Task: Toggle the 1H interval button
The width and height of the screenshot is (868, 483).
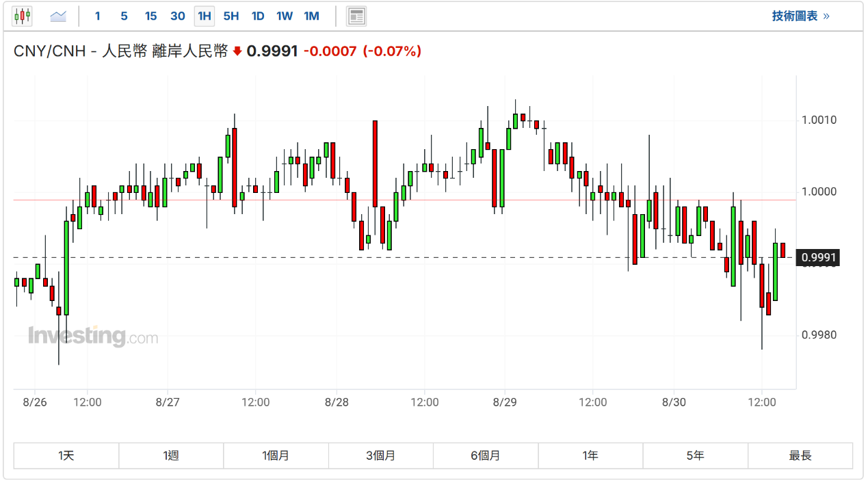Action: tap(204, 16)
